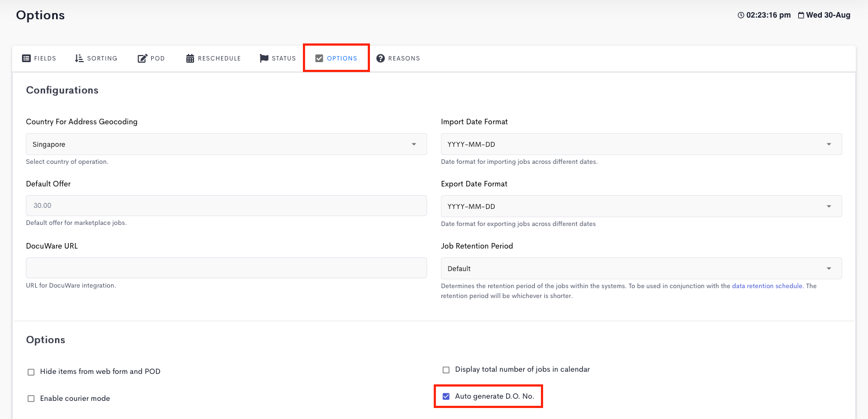
Task: Click the DocuWare URL input field
Action: tap(226, 268)
